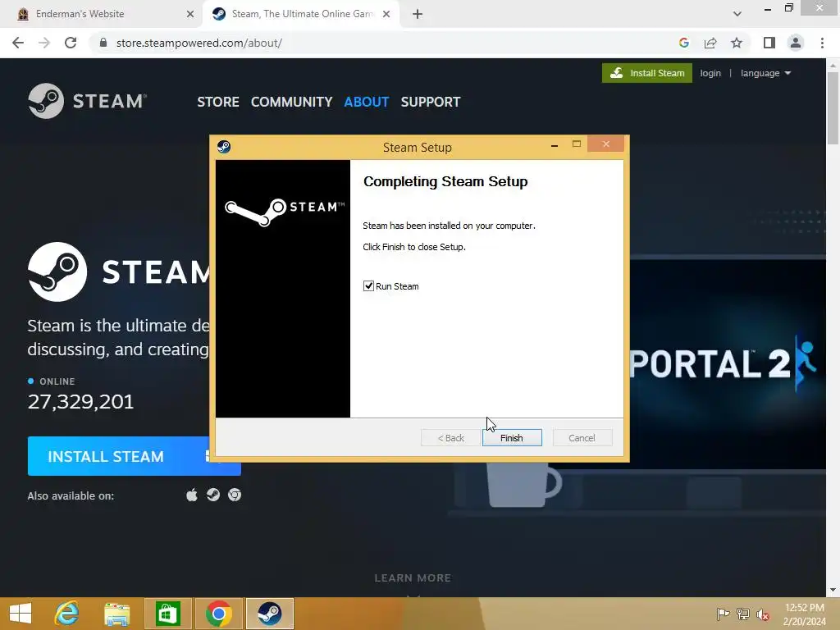This screenshot has height=630, width=840.
Task: Click the "27,329,201" online count
Action: tap(81, 401)
